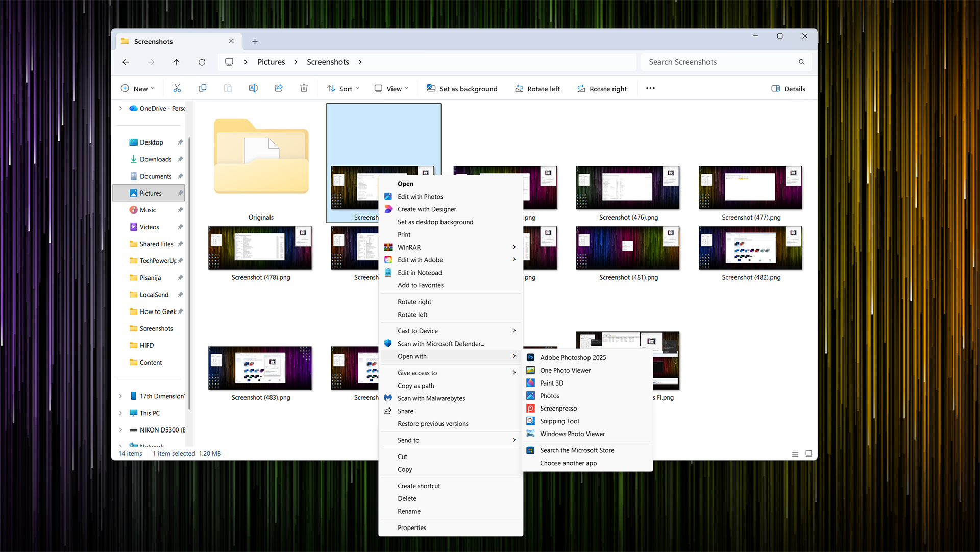
Task: Switch to details list view icon in status bar
Action: [x=795, y=453]
